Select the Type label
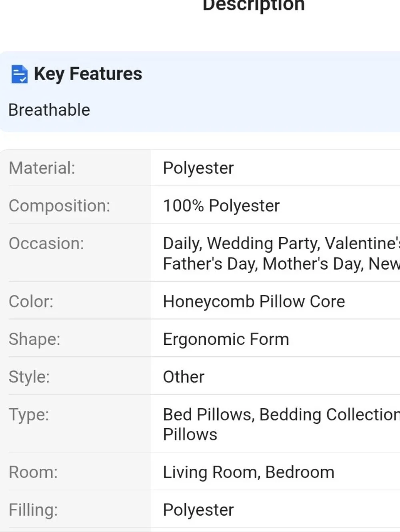Image resolution: width=400 pixels, height=532 pixels. pyautogui.click(x=29, y=414)
